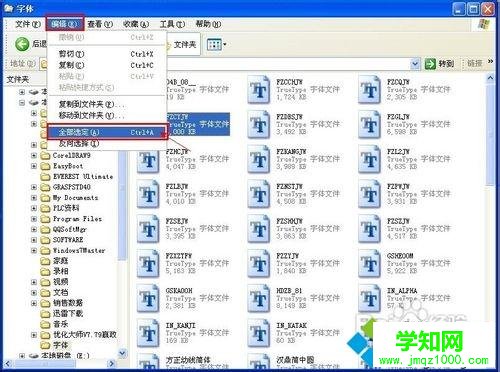
Task: Choose 全部选定(A) Ctrl+A menu entry
Action: click(x=107, y=132)
